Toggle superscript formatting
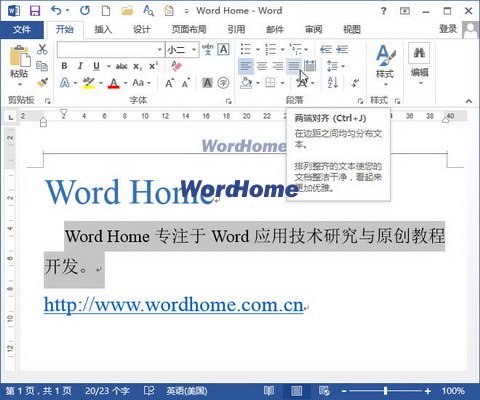This screenshot has height=400, width=480. [x=153, y=66]
